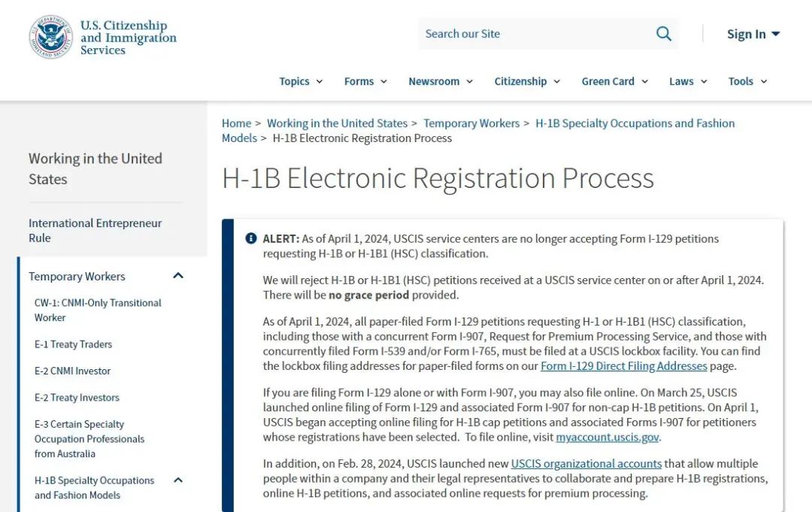Expand the Forms menu
Screen dimensions: 812x512
click(x=365, y=81)
